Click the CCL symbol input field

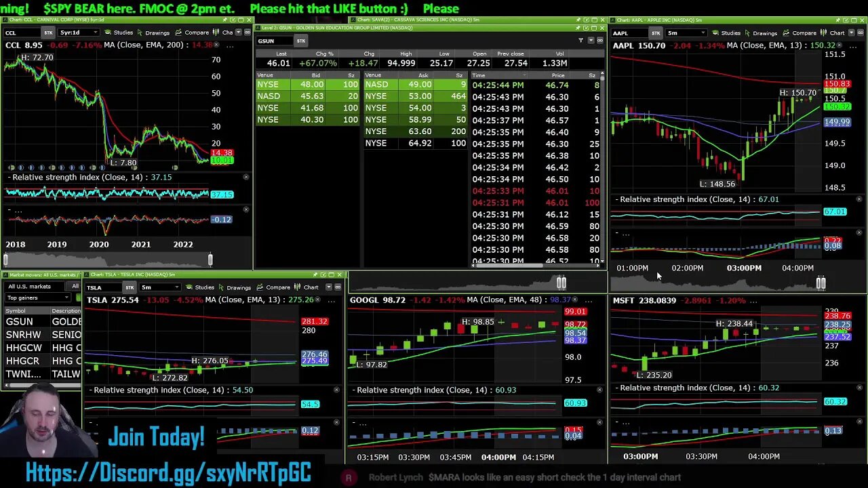click(x=22, y=33)
